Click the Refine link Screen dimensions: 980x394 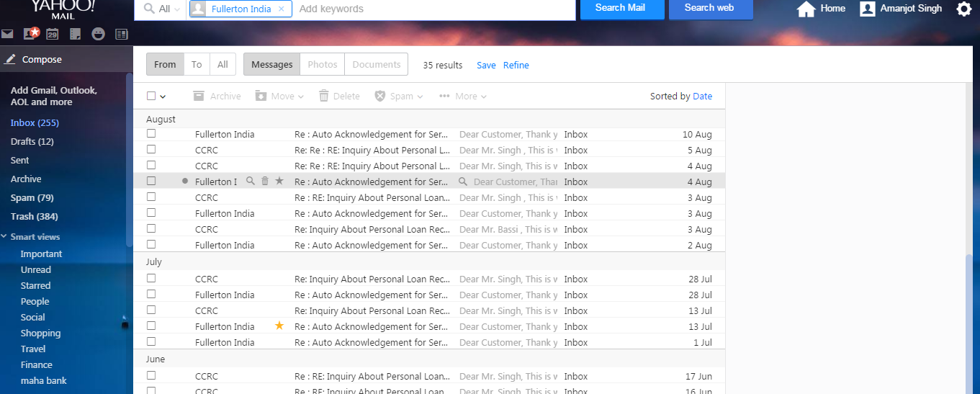point(516,65)
